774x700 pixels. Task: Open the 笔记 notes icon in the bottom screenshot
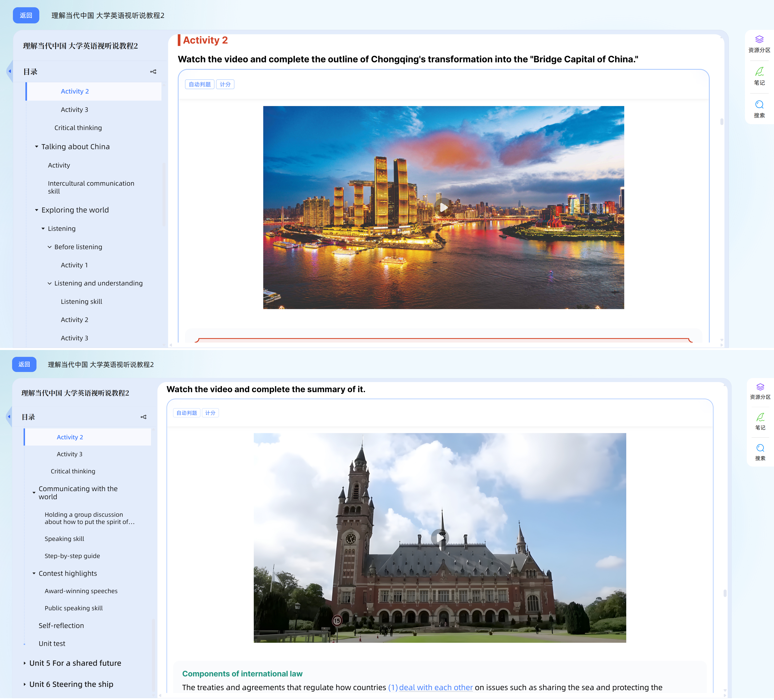click(760, 421)
